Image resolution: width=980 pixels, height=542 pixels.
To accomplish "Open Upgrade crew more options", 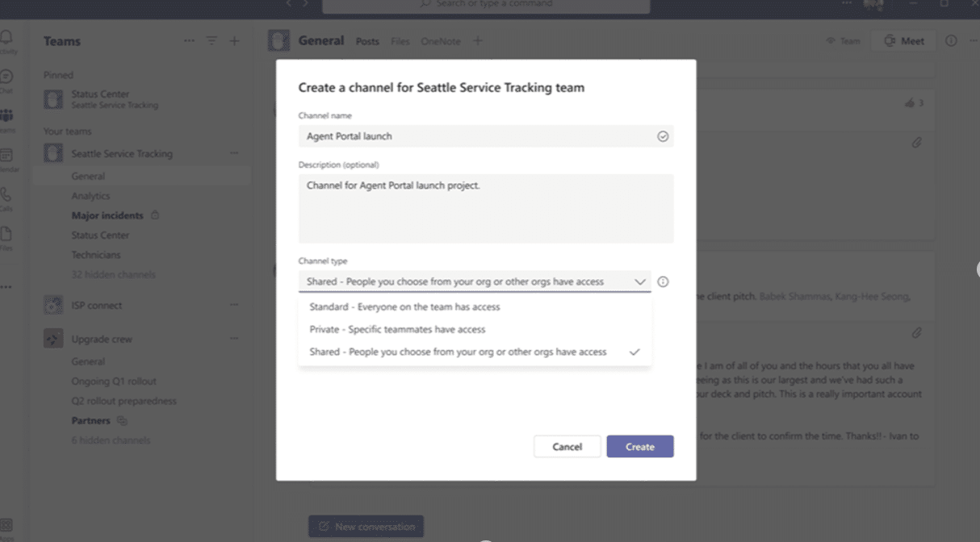I will [234, 339].
